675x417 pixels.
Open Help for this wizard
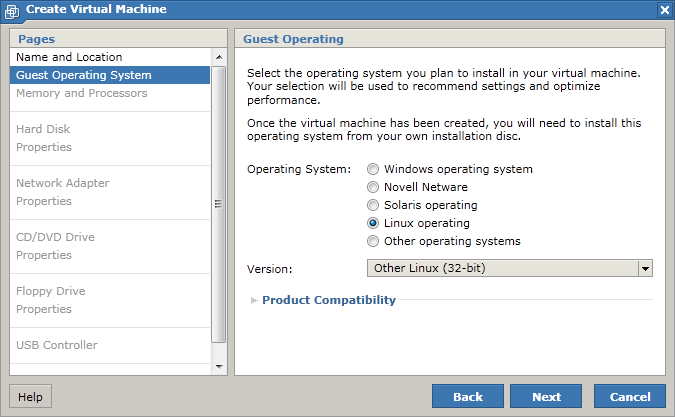(30, 396)
